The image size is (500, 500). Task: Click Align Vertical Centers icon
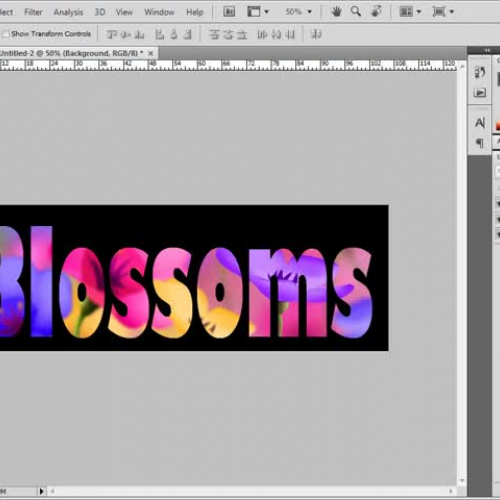126,34
